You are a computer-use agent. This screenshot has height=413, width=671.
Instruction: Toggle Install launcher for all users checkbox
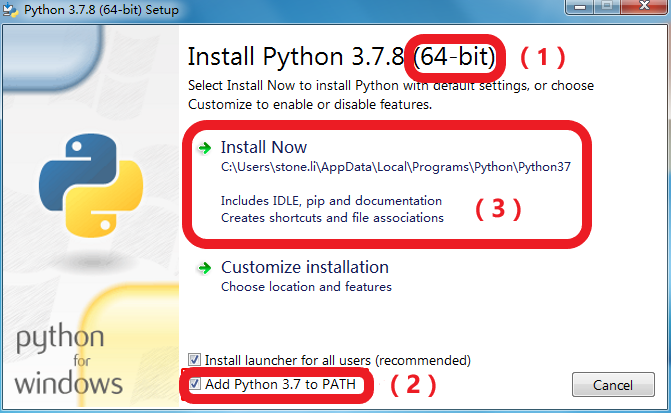tap(195, 360)
